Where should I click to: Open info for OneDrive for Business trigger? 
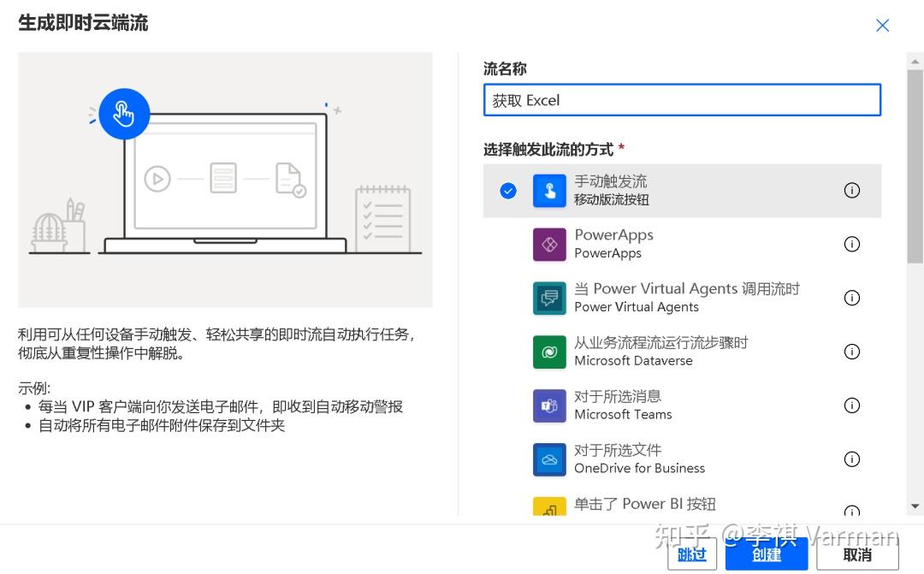(851, 459)
